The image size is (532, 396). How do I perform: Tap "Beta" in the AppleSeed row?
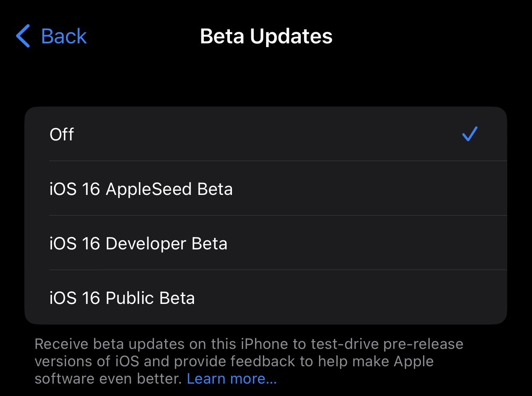(x=215, y=189)
